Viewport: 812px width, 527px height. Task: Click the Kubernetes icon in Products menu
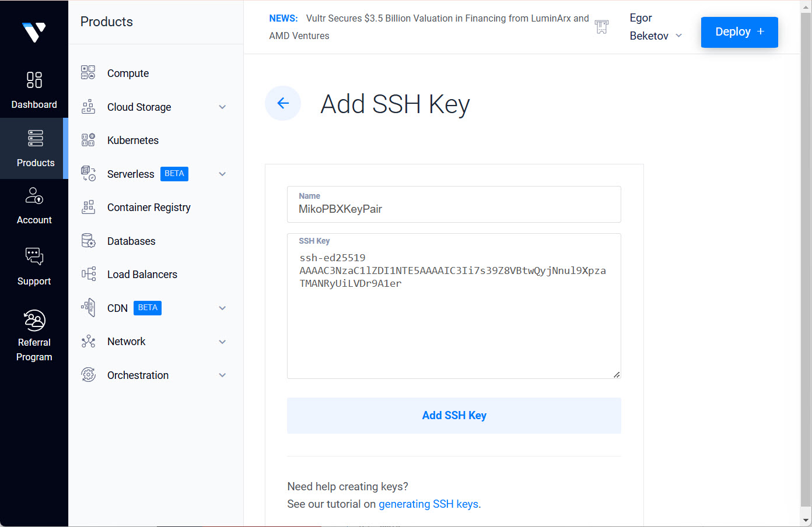[88, 140]
